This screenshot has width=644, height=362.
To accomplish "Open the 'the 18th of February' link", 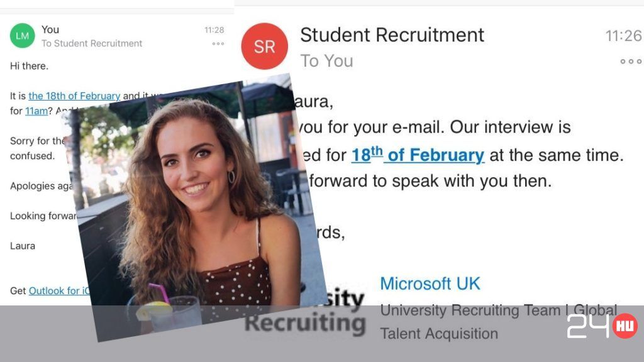I will 74,96.
